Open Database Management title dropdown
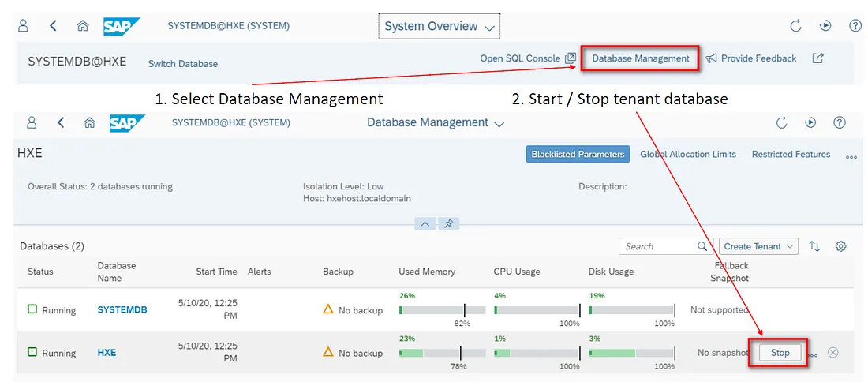 pos(436,123)
